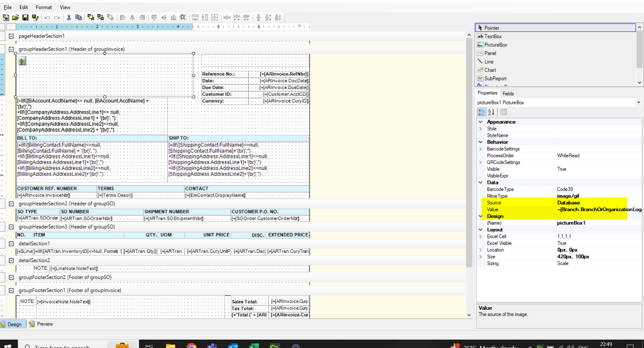Bring the selected control to front
Screen dimensions: 644x348
tap(91, 18)
